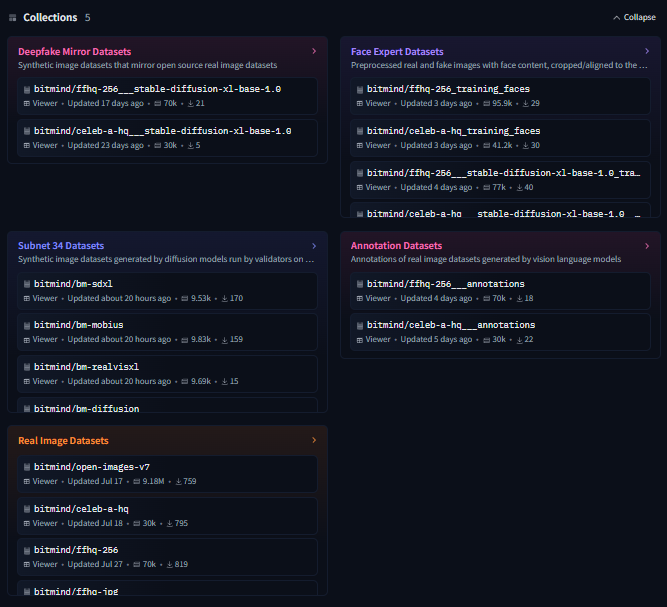Open bitmind/celeb-a-hq___stable-diffusion-xl-base-1.0 dataset in Deepfake Mirror
Screen dimensions: 667x607
167,138
